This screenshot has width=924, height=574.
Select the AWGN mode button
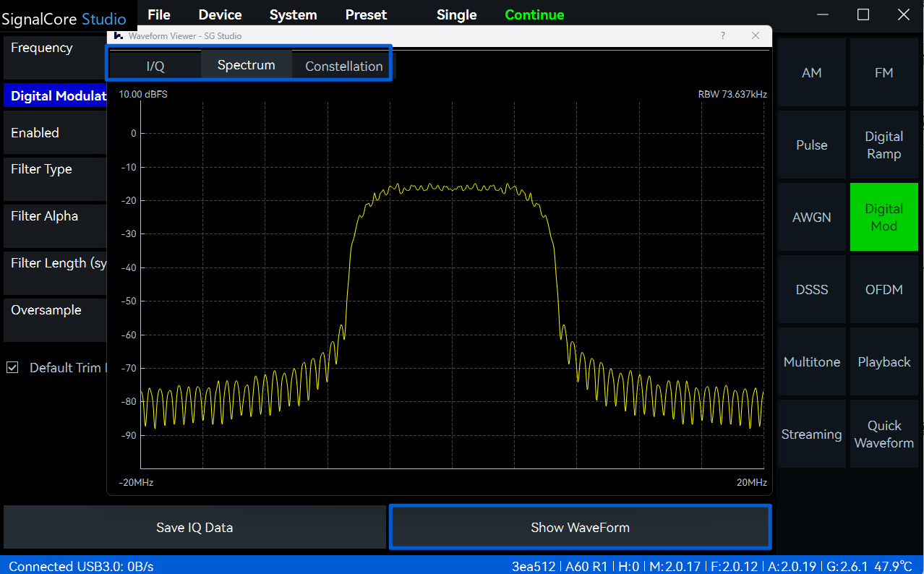(812, 217)
